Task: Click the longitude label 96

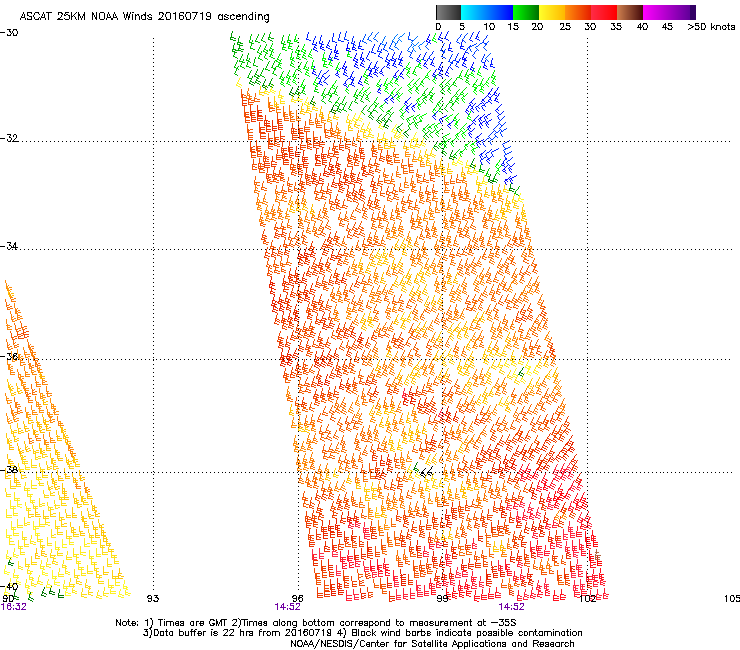Action: 298,599
